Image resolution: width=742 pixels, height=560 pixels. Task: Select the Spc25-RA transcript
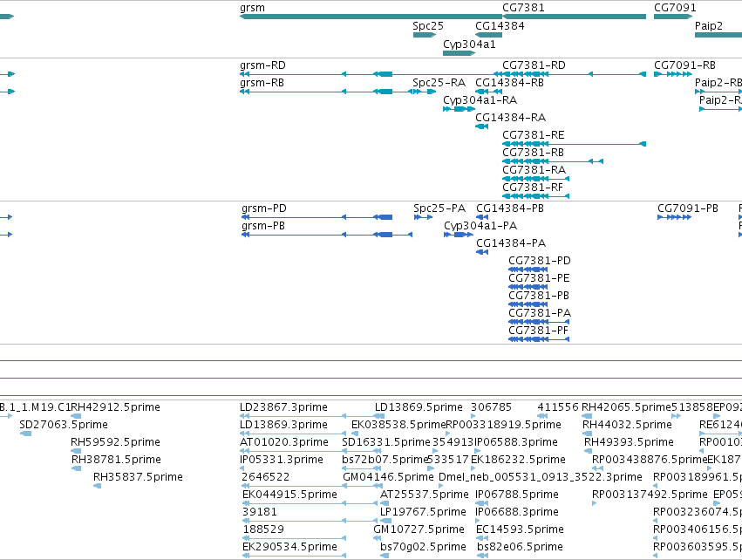(425, 92)
